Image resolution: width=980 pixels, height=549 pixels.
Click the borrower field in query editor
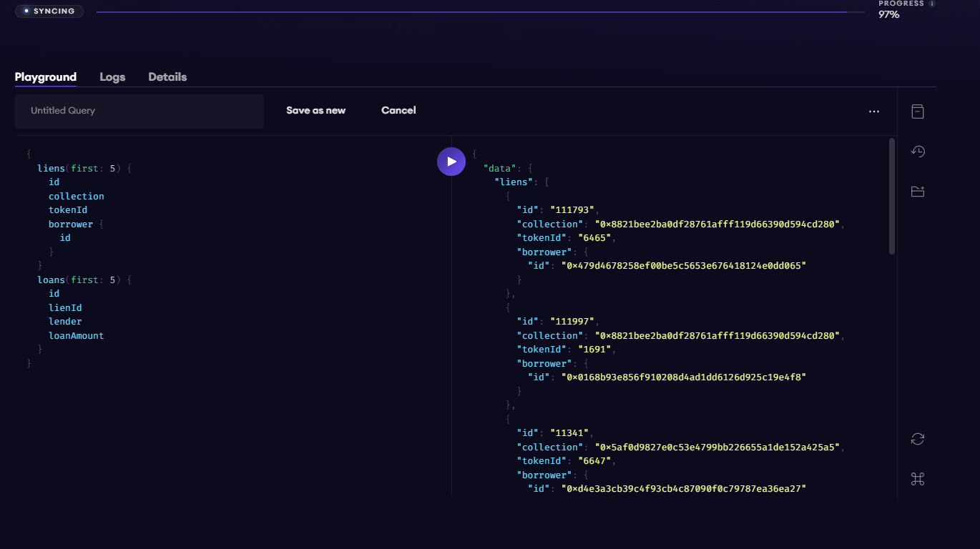(x=71, y=224)
